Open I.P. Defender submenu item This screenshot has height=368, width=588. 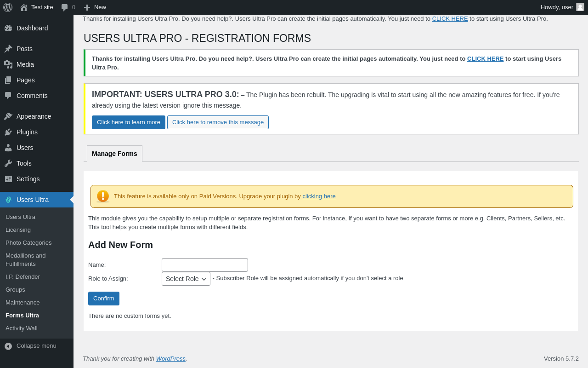[23, 277]
